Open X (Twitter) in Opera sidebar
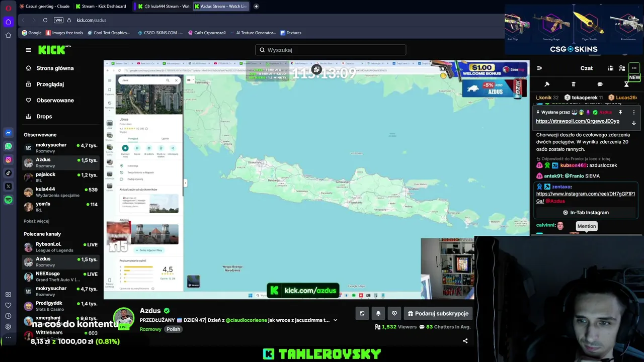This screenshot has height=362, width=644. point(8,187)
